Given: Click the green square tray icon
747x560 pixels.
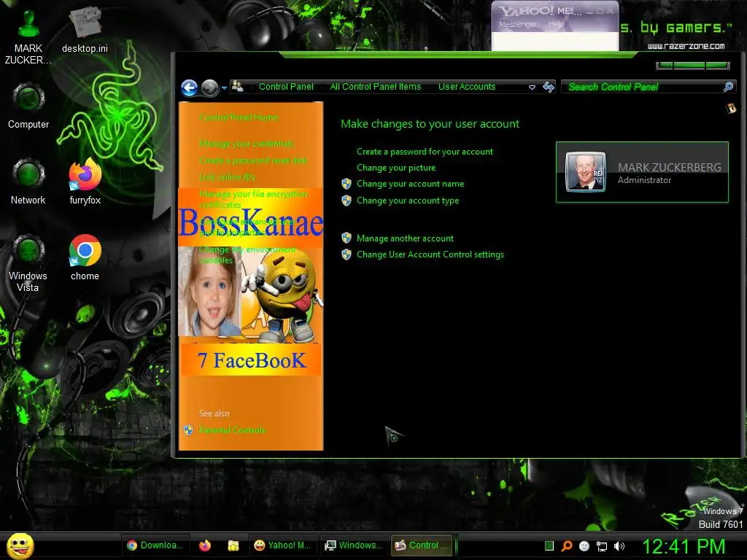Looking at the screenshot, I should [549, 545].
